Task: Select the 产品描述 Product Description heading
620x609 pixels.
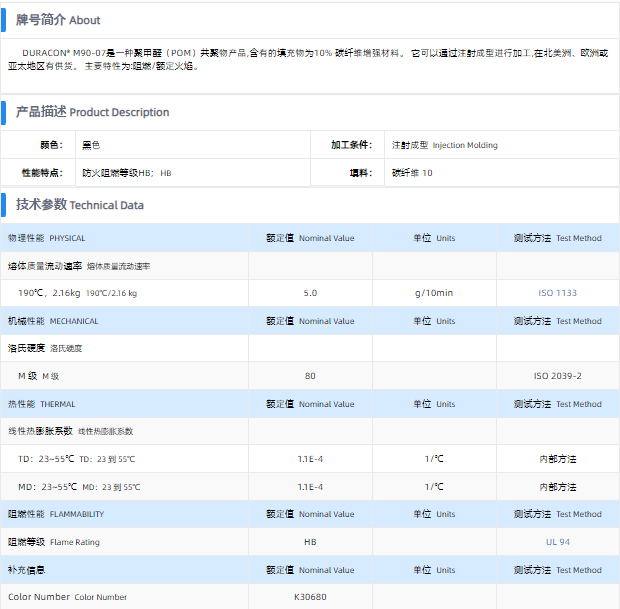Action: click(x=92, y=112)
